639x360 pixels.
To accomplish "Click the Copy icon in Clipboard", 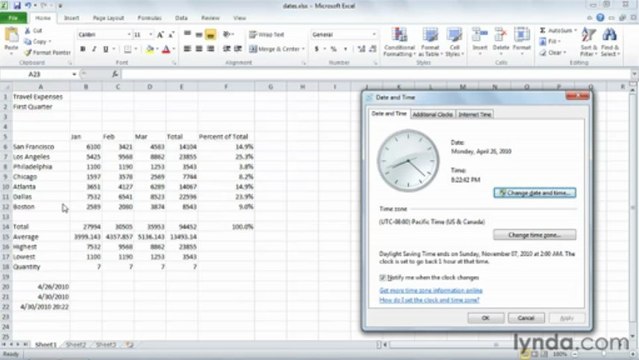I will click(28, 42).
